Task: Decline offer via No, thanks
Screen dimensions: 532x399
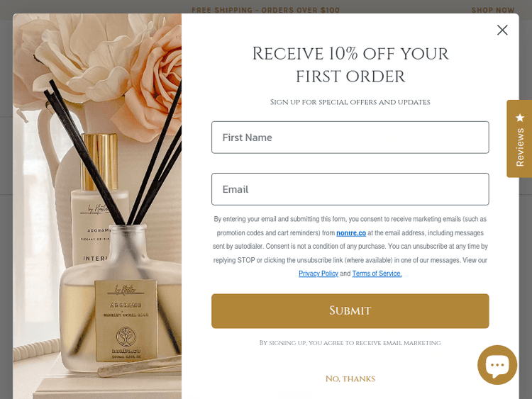Action: [350, 378]
